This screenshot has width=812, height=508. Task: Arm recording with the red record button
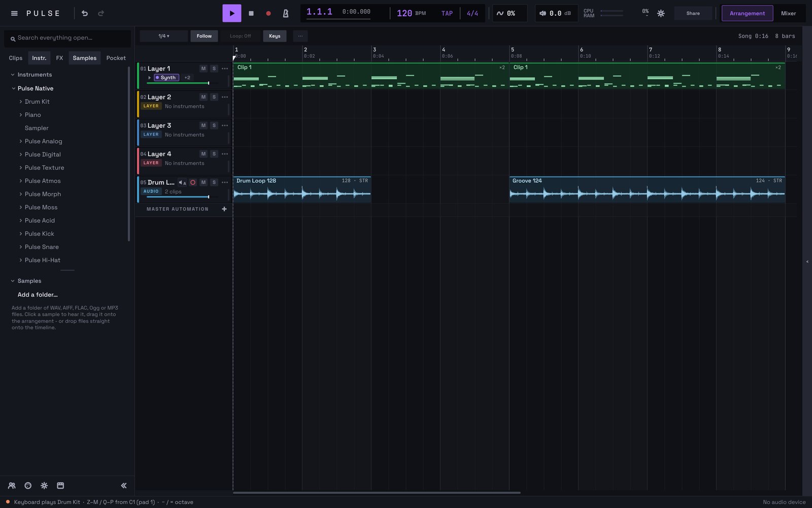click(x=268, y=13)
